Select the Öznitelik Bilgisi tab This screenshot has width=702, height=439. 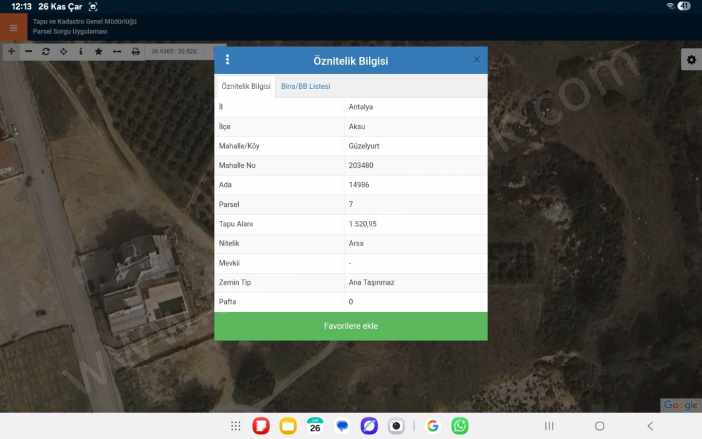[246, 86]
